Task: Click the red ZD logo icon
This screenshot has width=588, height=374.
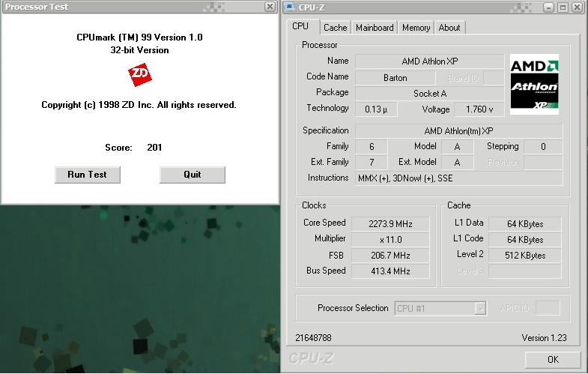Action: pos(140,75)
